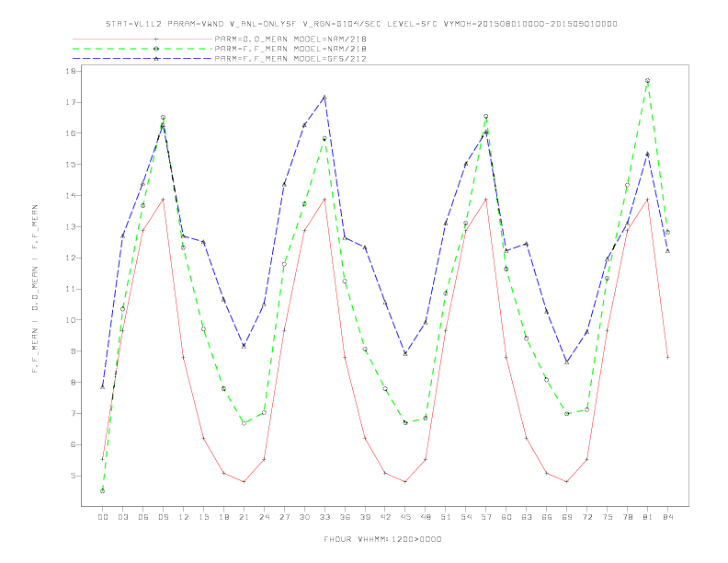
Task: Click x-axis forecast hour label 12
Action: point(184,517)
